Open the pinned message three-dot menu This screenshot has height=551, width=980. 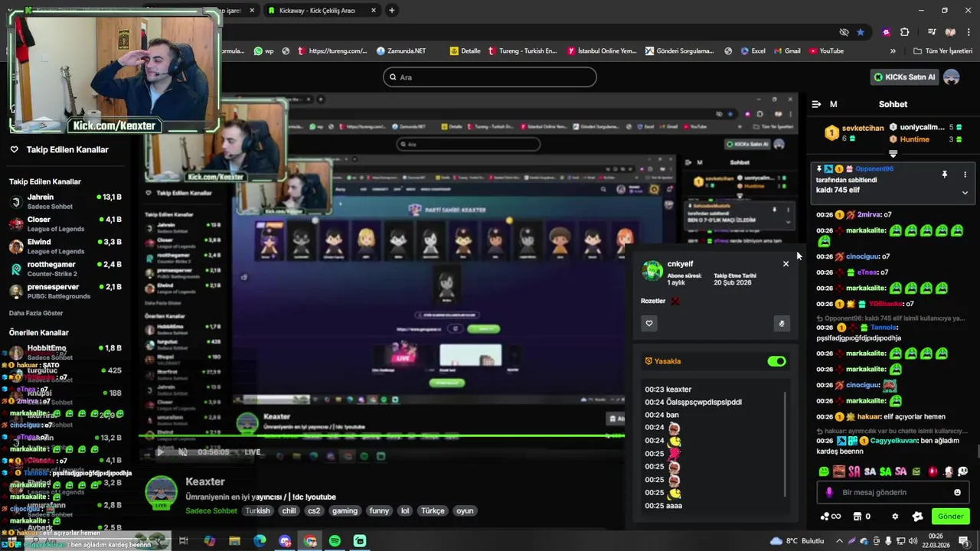(x=965, y=174)
